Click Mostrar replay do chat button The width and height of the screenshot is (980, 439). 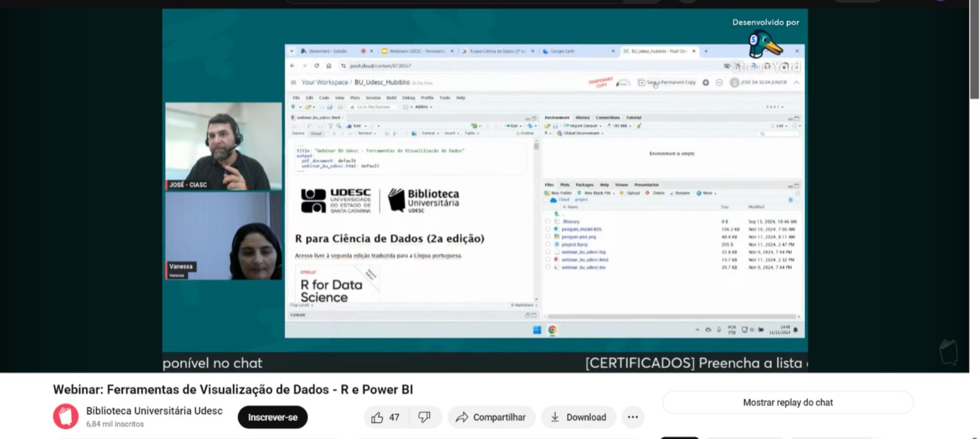pos(788,403)
